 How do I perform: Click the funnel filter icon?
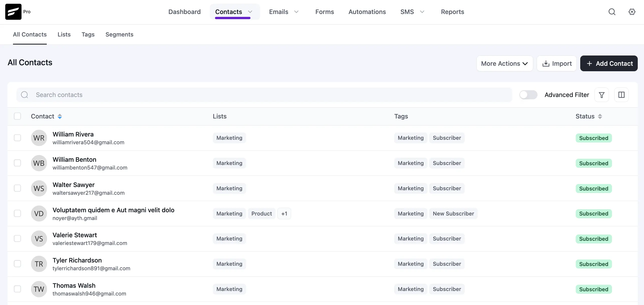click(x=601, y=95)
